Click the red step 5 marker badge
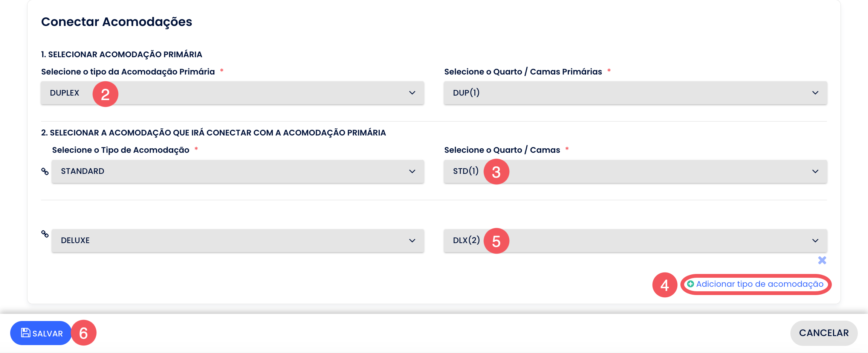The image size is (868, 353). [x=496, y=241]
